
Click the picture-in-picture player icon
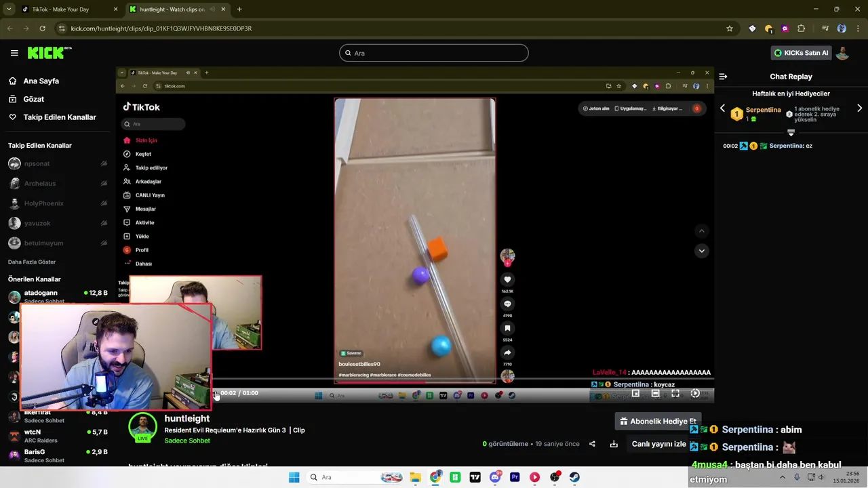pos(635,393)
